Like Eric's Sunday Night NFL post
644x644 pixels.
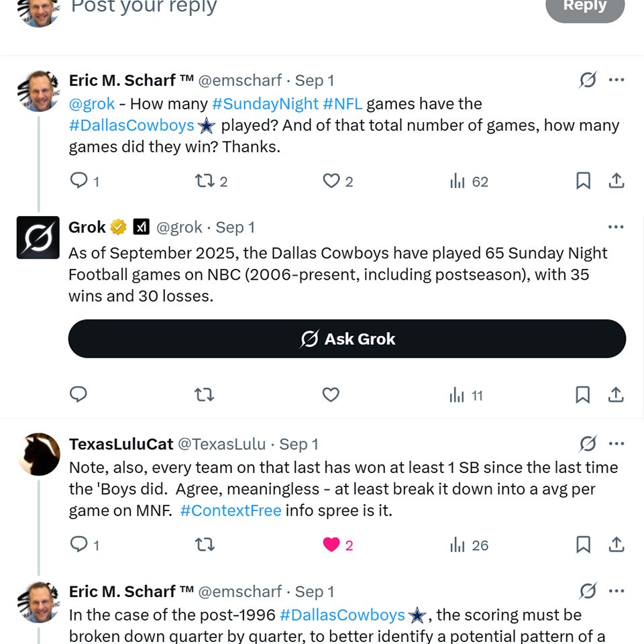tap(331, 180)
